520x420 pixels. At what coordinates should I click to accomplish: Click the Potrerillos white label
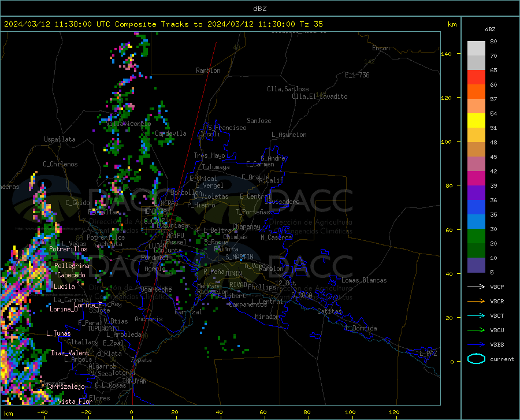pos(68,249)
